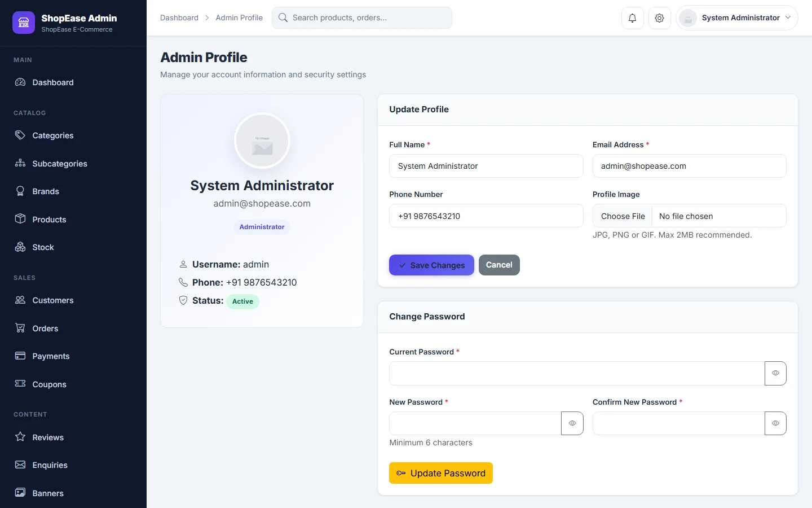Click the small avatar in header
This screenshot has width=812, height=508.
pyautogui.click(x=688, y=18)
